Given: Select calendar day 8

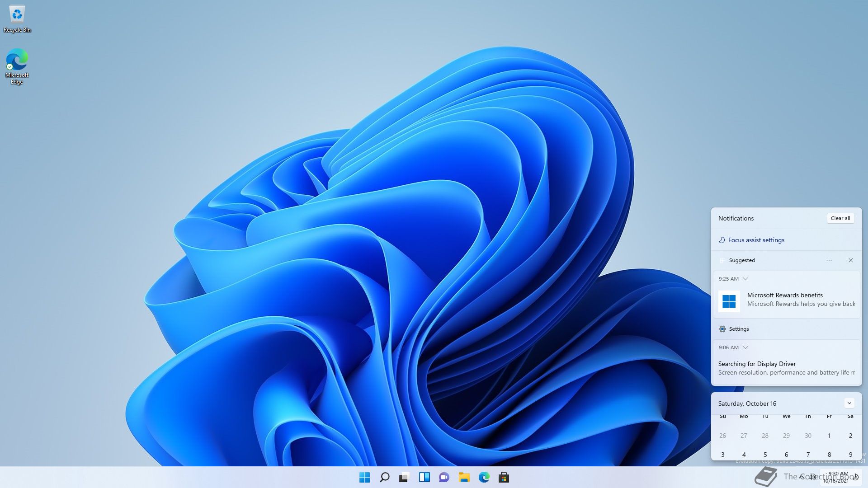Looking at the screenshot, I should pos(829,455).
